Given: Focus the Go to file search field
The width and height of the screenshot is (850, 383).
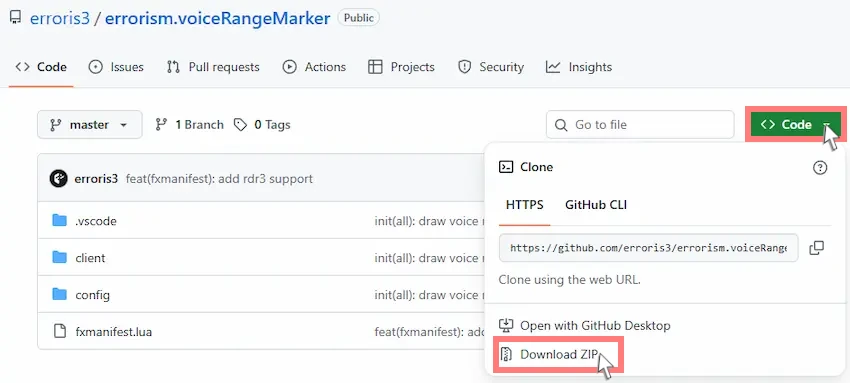Looking at the screenshot, I should [640, 125].
